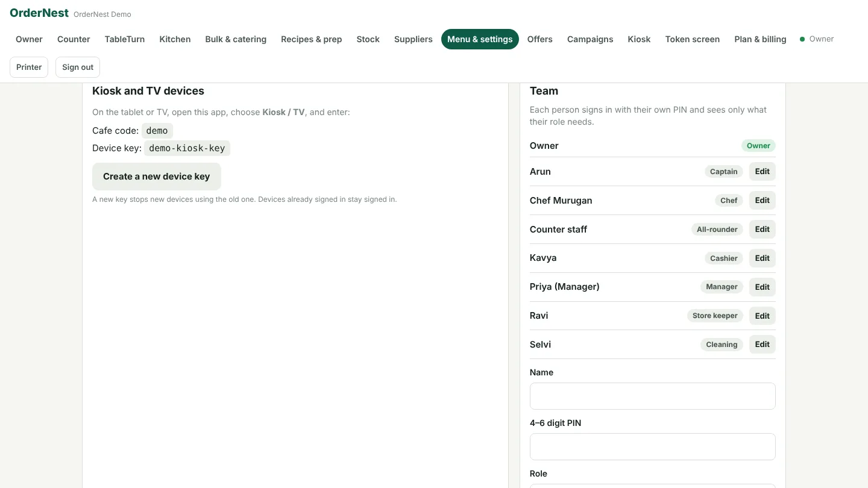Edit Arun's team entry
The width and height of the screenshot is (868, 488).
tap(763, 172)
